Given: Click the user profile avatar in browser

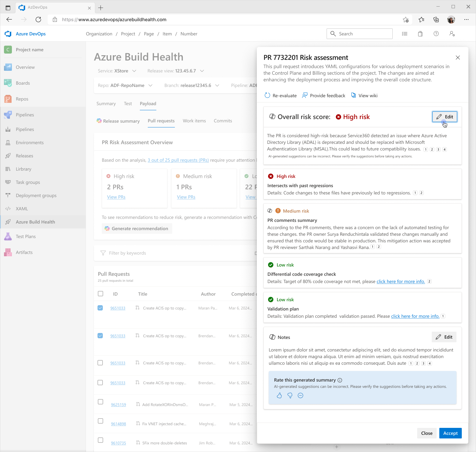Looking at the screenshot, I should tap(451, 20).
